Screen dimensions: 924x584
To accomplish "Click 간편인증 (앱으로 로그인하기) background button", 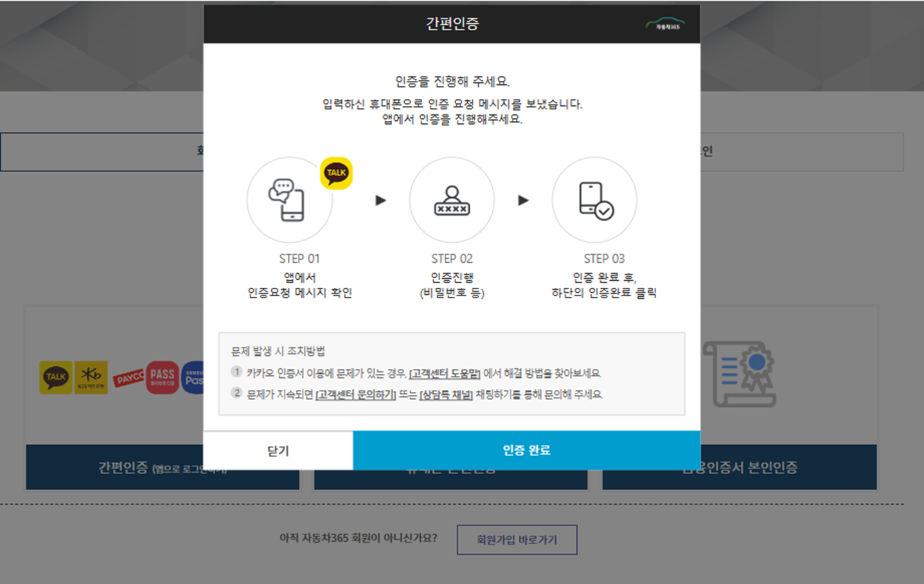I will pyautogui.click(x=163, y=467).
